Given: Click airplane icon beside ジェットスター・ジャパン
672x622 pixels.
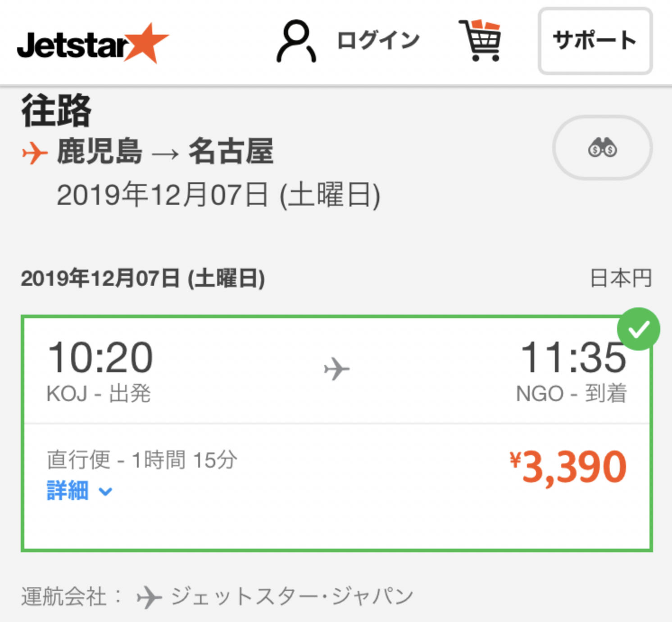Looking at the screenshot, I should pyautogui.click(x=150, y=597).
